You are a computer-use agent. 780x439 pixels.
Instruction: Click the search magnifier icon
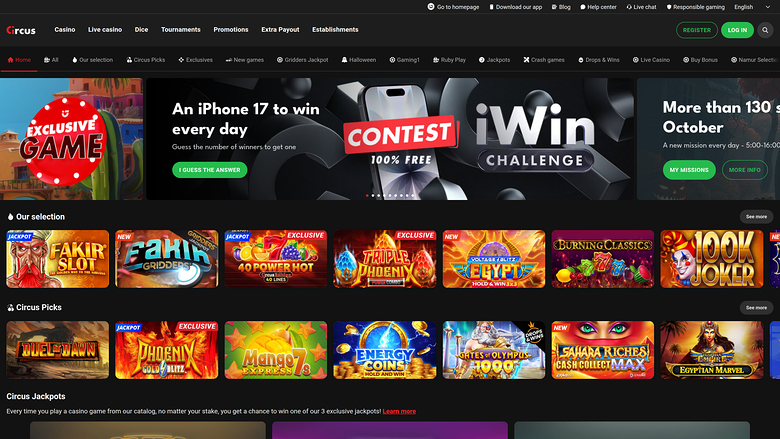765,30
